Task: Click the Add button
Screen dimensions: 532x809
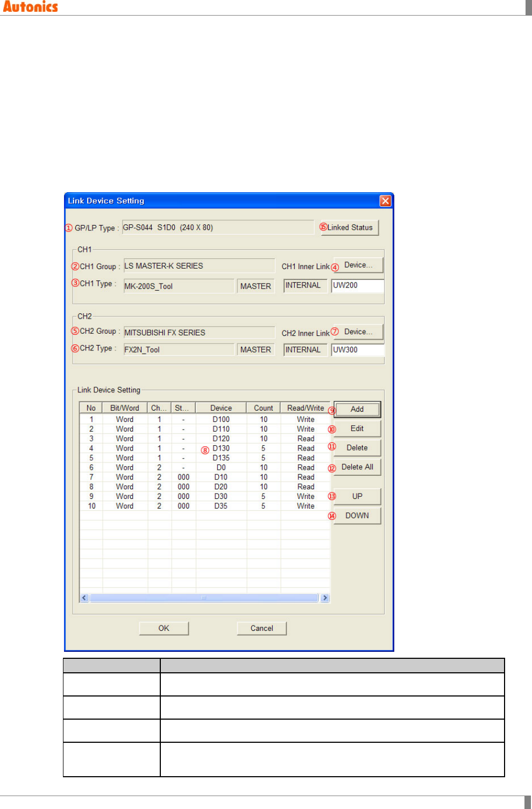Action: (x=357, y=409)
